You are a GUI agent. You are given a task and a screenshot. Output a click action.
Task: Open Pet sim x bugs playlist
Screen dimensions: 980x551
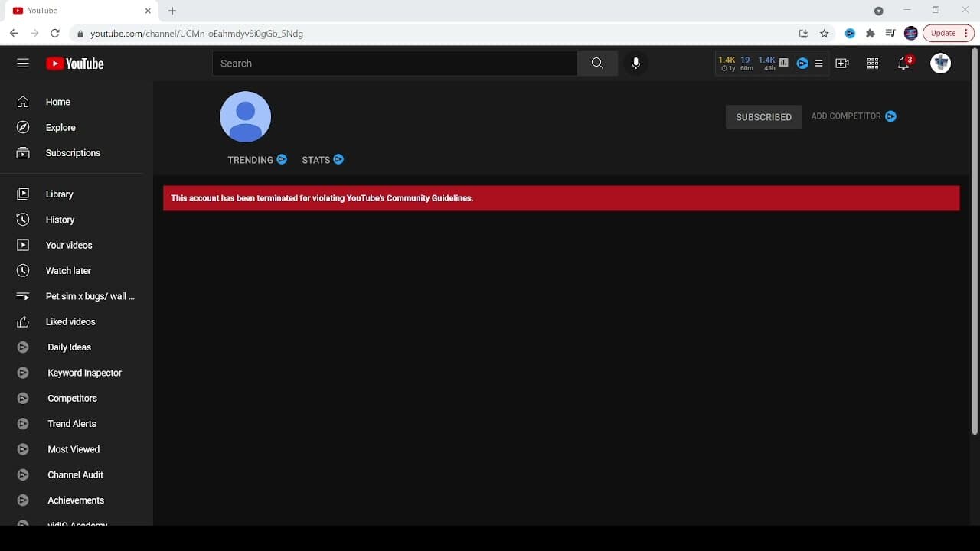point(77,296)
